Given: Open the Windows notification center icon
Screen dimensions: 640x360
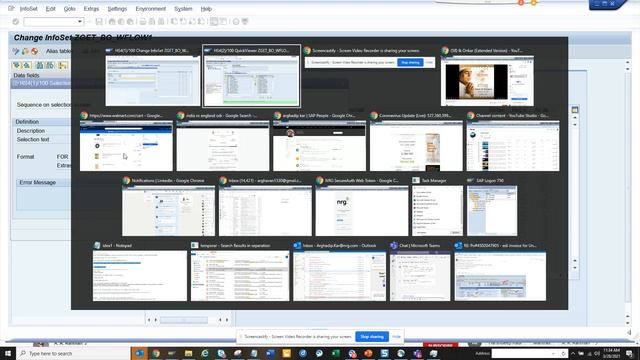Looking at the screenshot, I should tap(630, 353).
